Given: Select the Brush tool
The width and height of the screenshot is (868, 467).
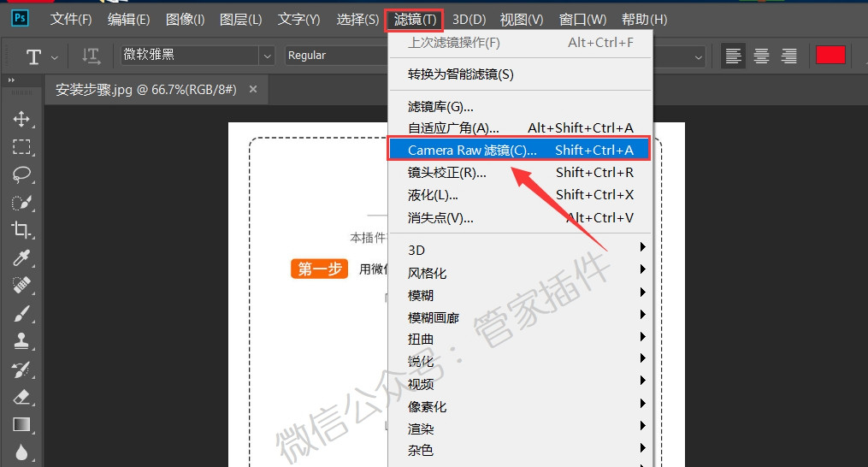Looking at the screenshot, I should (x=21, y=314).
